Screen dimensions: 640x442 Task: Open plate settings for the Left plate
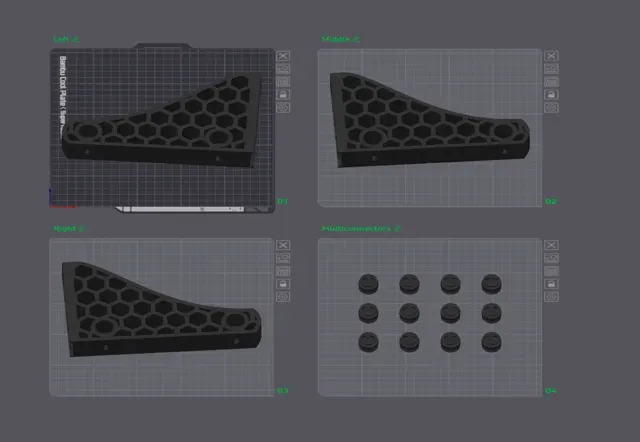tap(283, 108)
